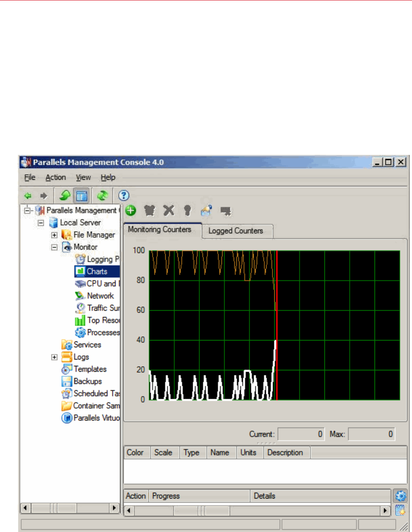412x532 pixels.
Task: Click the left arrow of the task pane scrollbar
Action: pyautogui.click(x=129, y=511)
